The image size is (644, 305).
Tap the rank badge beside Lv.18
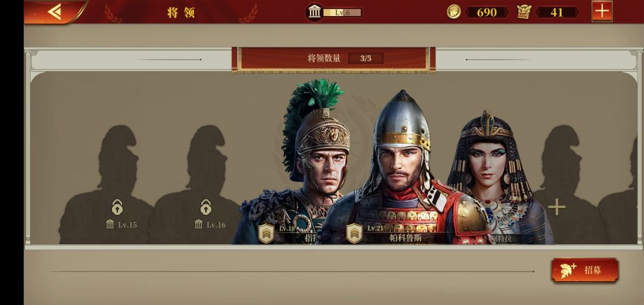pos(266,233)
